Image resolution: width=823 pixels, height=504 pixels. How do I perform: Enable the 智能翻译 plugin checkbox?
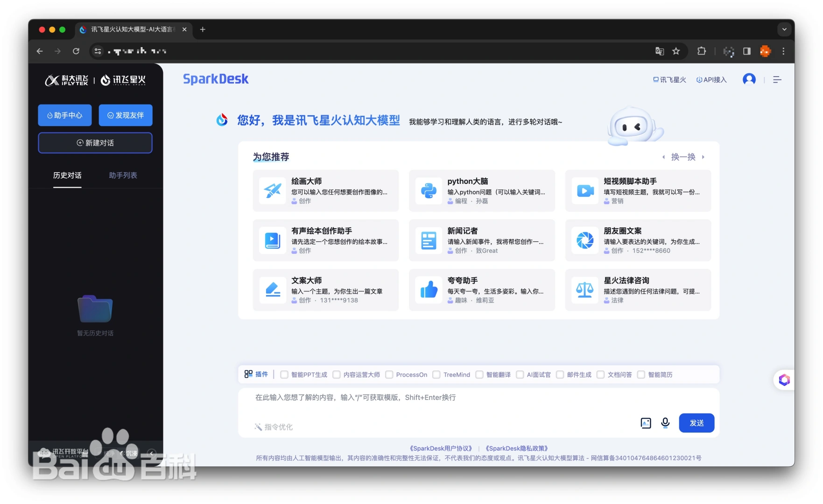[479, 375]
